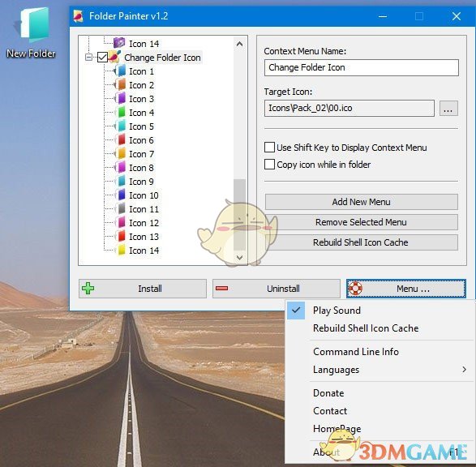Enable Use Shift Key to Display Context Menu

coord(269,148)
